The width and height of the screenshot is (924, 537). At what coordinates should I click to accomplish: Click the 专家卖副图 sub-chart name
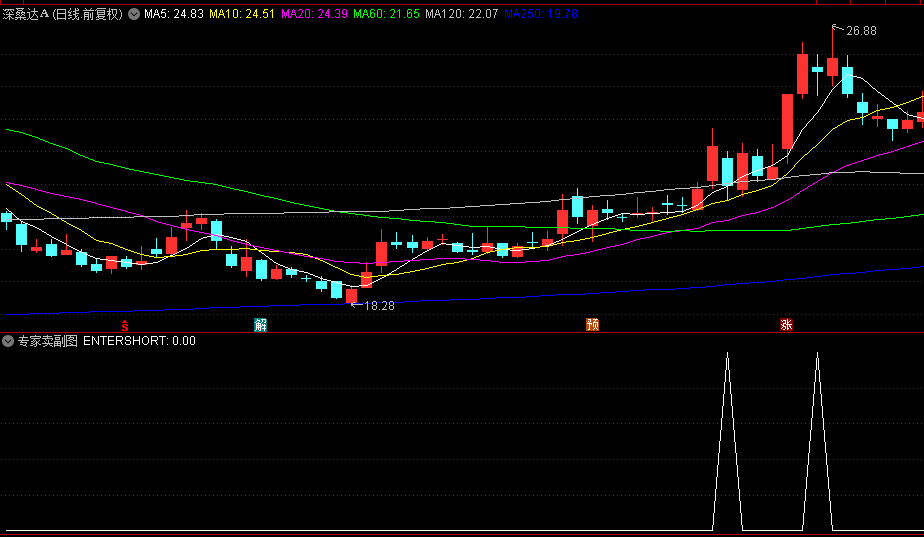pos(48,341)
